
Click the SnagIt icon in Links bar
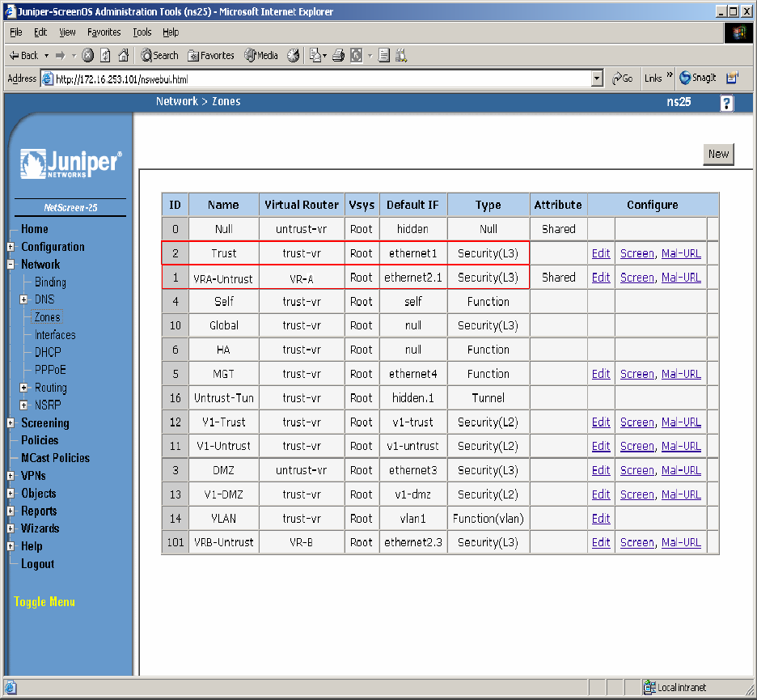(698, 78)
